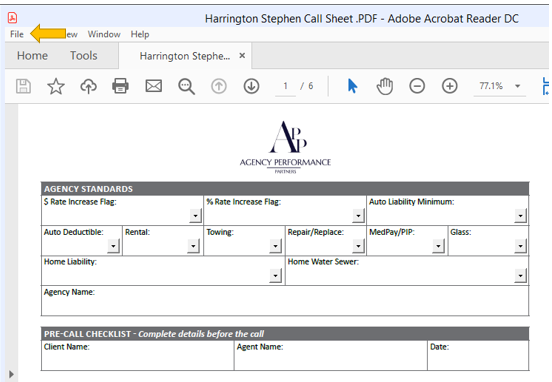Click the Client Name field

pyautogui.click(x=138, y=355)
